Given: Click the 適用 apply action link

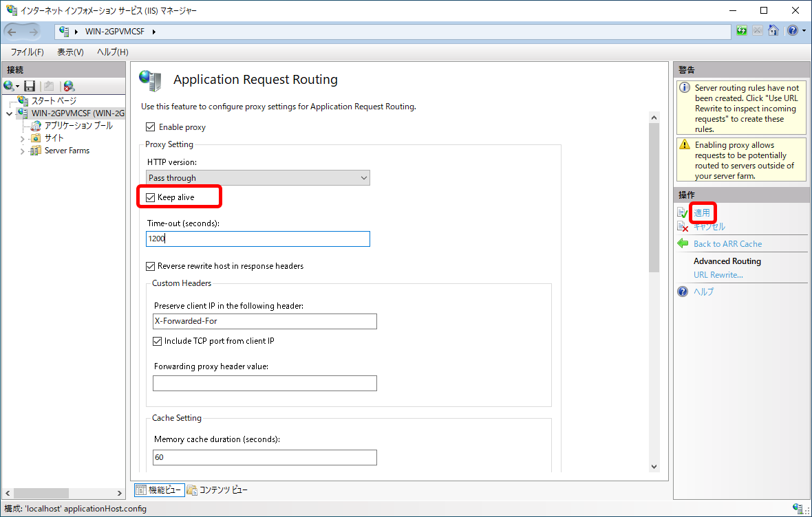Looking at the screenshot, I should (702, 212).
